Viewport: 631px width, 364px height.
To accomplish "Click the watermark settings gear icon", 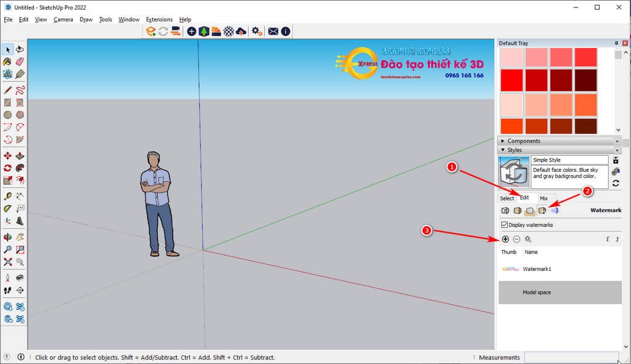I will (527, 239).
